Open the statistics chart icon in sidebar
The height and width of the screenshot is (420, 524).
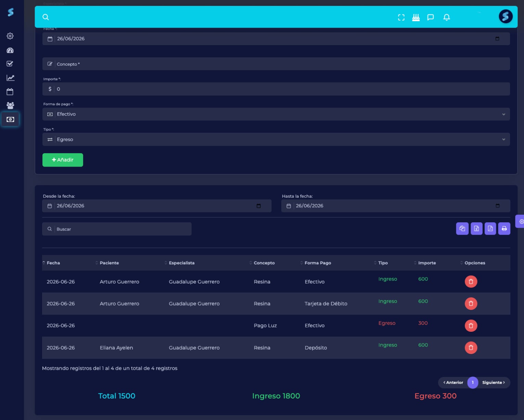coord(10,78)
